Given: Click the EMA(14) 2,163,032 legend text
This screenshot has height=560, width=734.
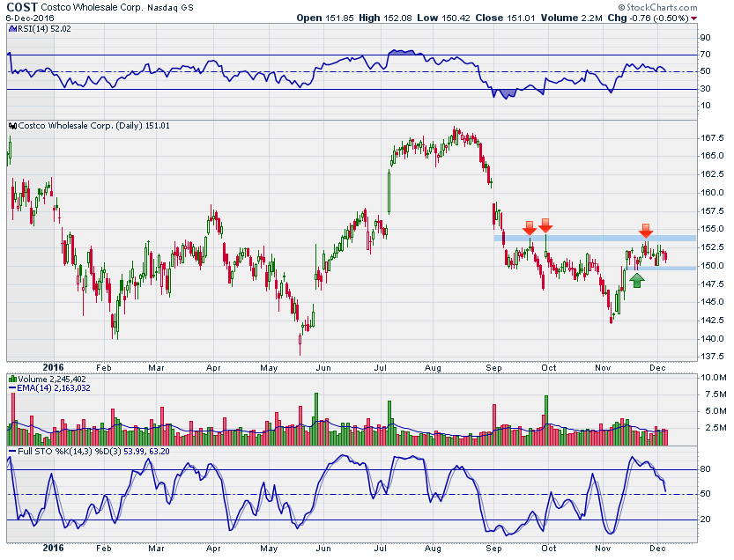Looking at the screenshot, I should (54, 388).
